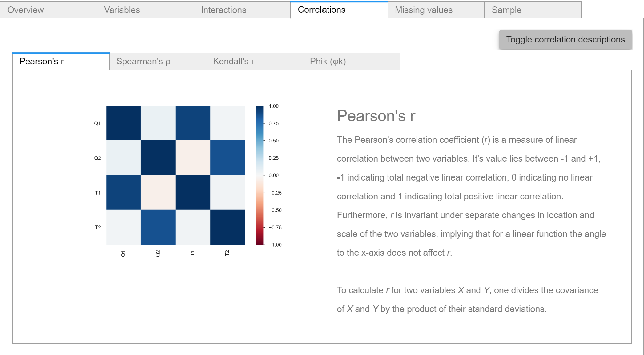Screen dimensions: 644x355
Task: Open the Phik (φk) tab
Action: [x=351, y=62]
